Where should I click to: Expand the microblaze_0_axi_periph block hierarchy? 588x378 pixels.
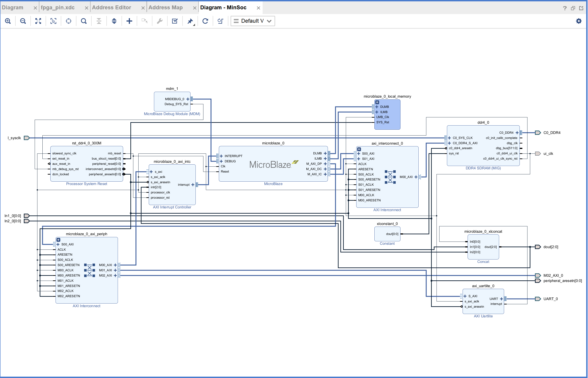tap(58, 240)
